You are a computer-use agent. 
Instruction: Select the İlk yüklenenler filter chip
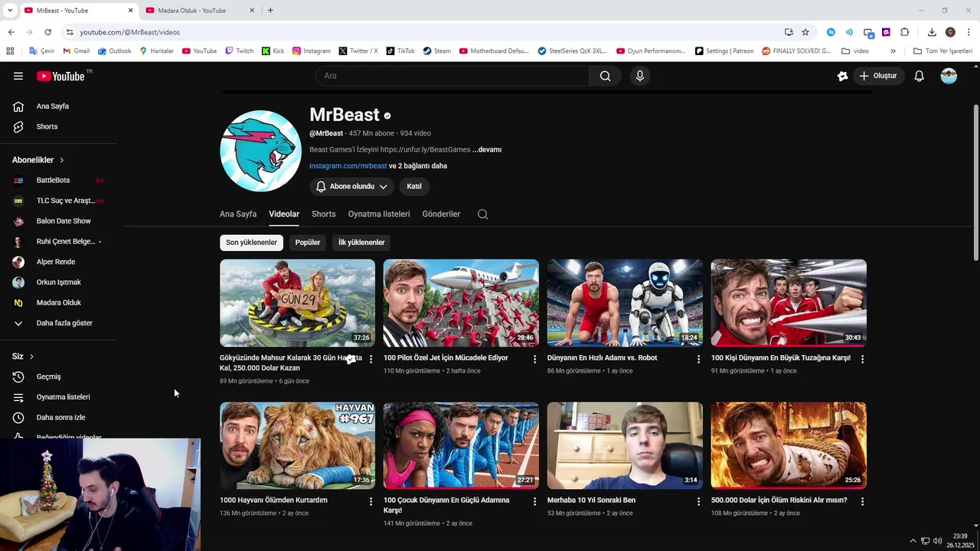[361, 243]
